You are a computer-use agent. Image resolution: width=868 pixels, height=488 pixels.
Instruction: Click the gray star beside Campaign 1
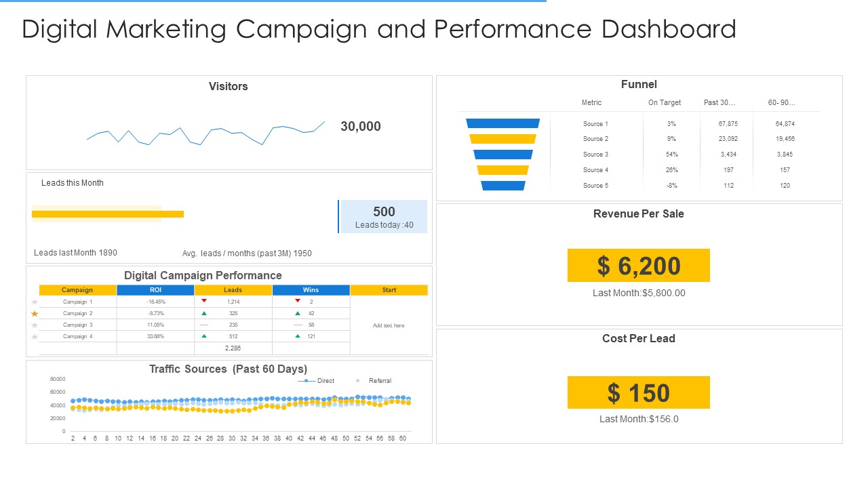click(x=35, y=302)
